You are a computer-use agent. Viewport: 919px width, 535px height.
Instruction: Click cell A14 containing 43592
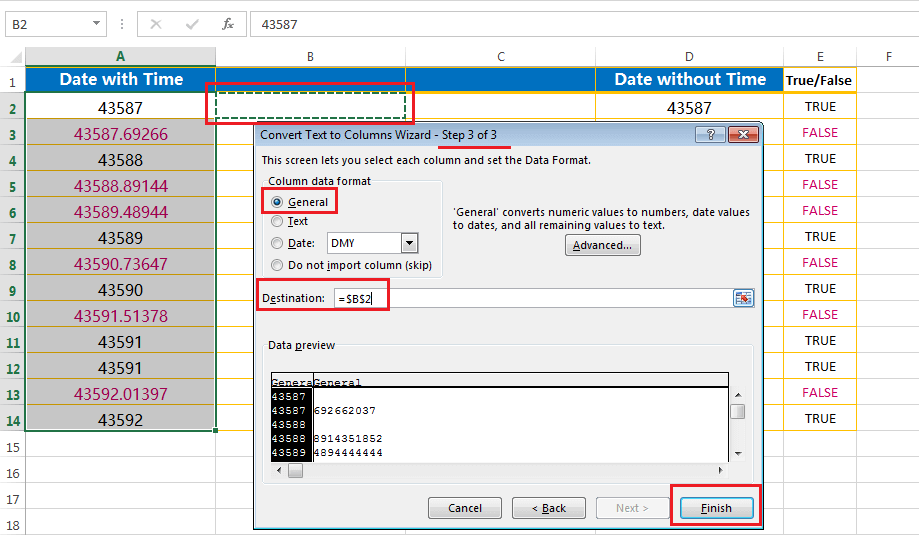pos(121,420)
